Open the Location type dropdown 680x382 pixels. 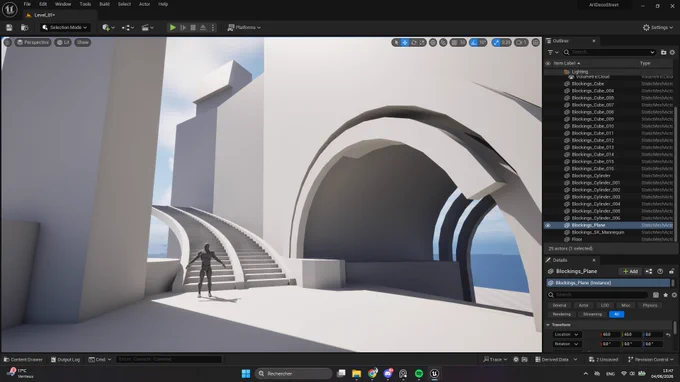pyautogui.click(x=566, y=334)
